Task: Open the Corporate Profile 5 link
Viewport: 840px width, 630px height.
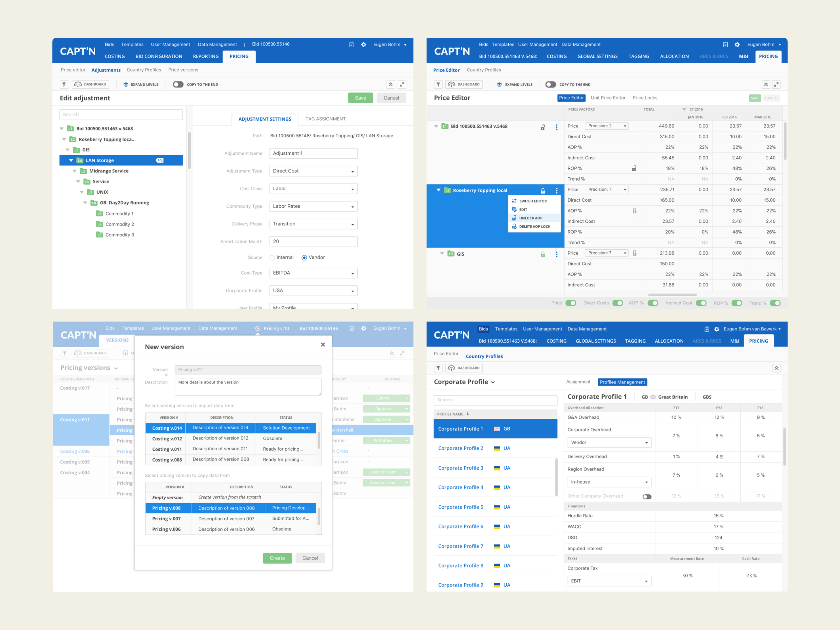Action: (x=460, y=507)
